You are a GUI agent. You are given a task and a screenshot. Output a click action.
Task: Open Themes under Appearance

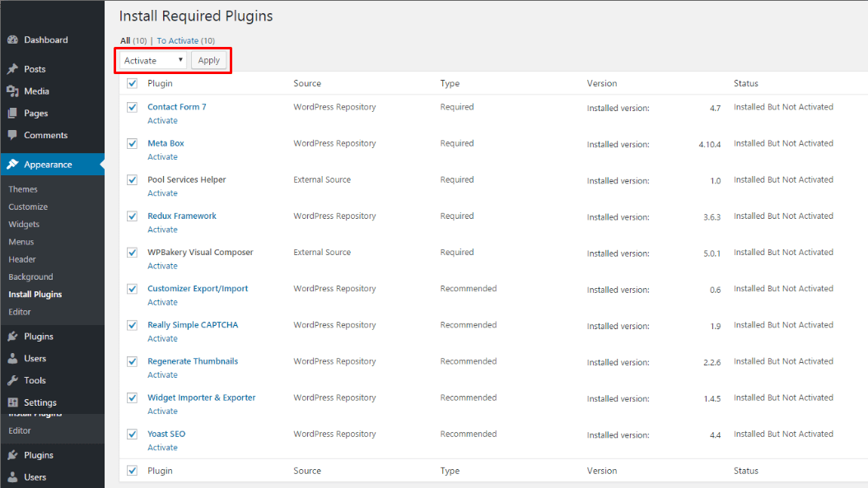[23, 189]
